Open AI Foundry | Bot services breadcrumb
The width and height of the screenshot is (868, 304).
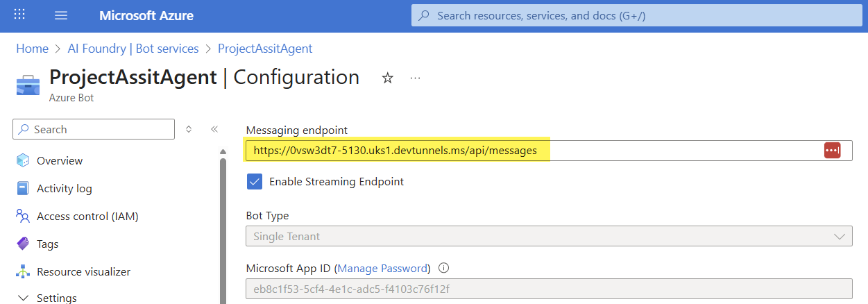133,49
